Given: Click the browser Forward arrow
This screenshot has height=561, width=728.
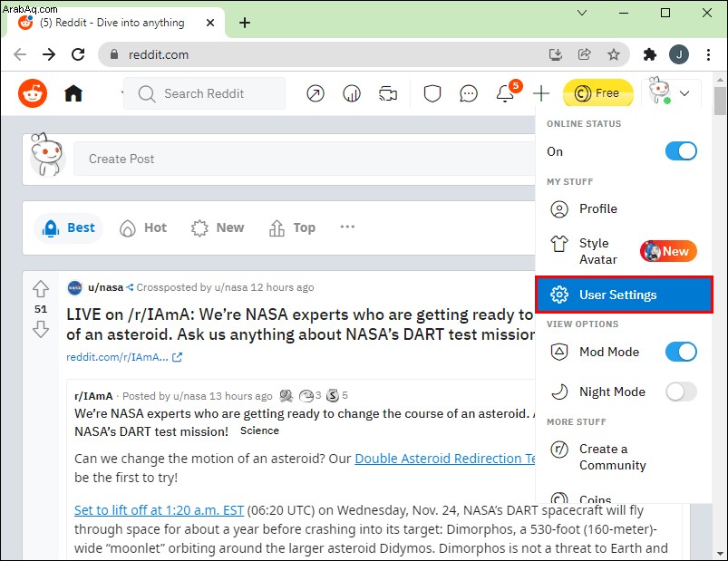Looking at the screenshot, I should 49,54.
